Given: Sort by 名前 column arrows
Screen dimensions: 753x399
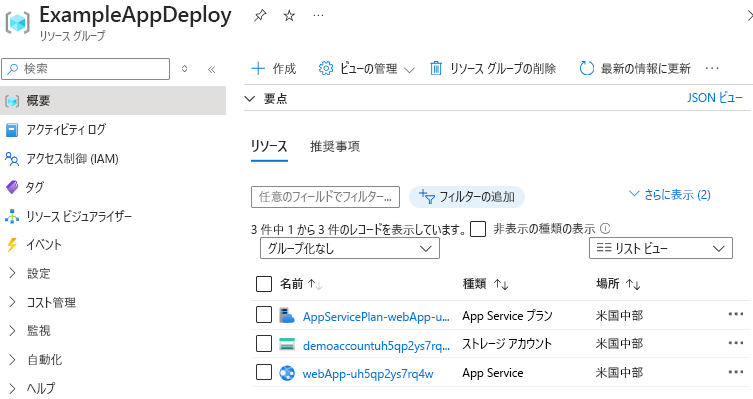Looking at the screenshot, I should point(315,284).
